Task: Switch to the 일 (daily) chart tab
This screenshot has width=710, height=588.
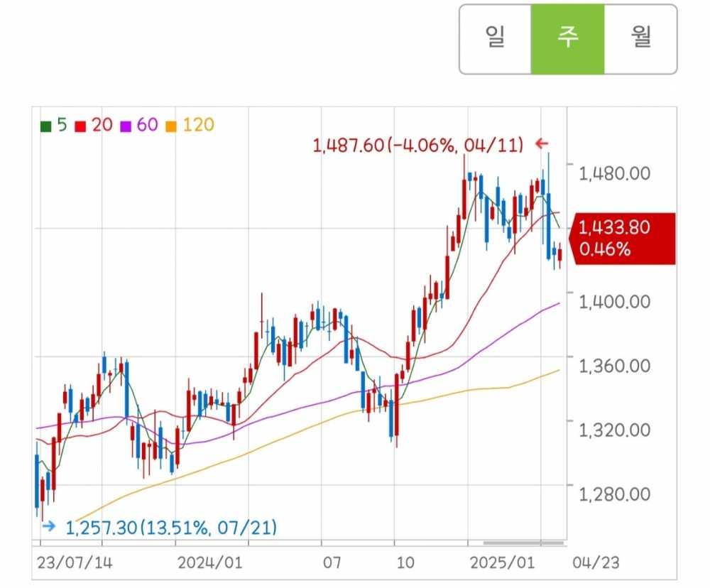Action: click(x=495, y=38)
